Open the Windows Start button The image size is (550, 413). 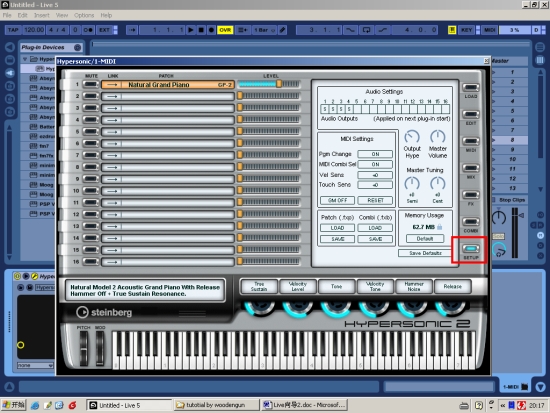[13, 405]
